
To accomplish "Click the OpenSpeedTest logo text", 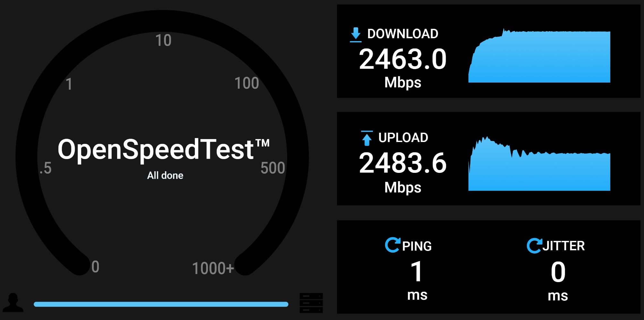I will 164,149.
